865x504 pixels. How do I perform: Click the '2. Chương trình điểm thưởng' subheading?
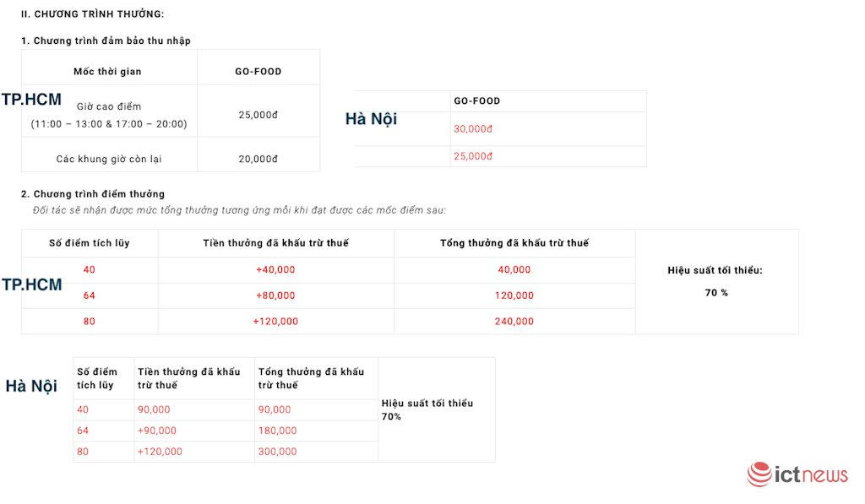(x=93, y=194)
